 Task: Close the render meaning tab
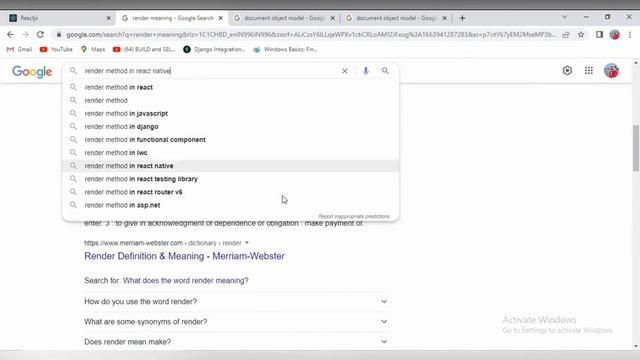220,18
